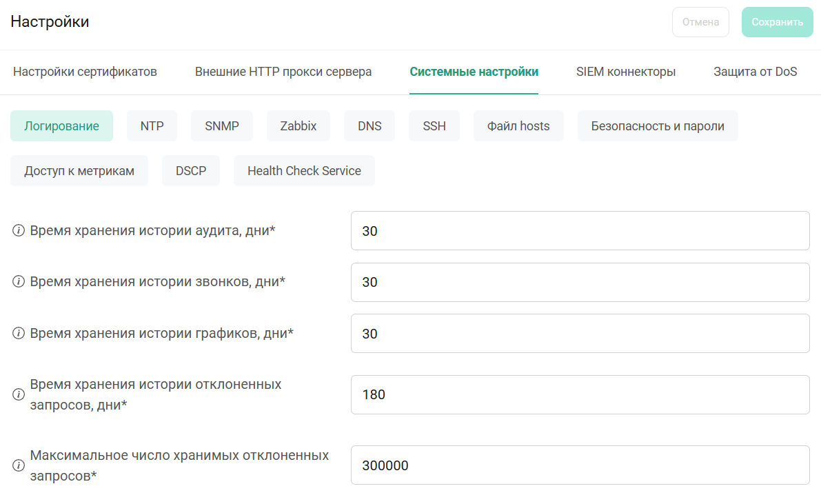
Task: Open the Настройки сертификатов tab
Action: click(85, 72)
